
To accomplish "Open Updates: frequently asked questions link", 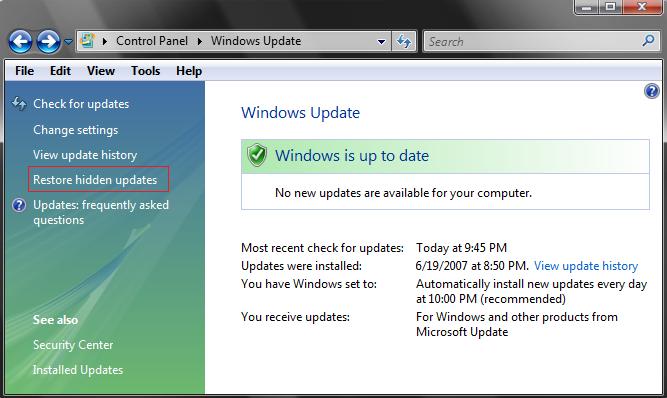I will point(101,212).
